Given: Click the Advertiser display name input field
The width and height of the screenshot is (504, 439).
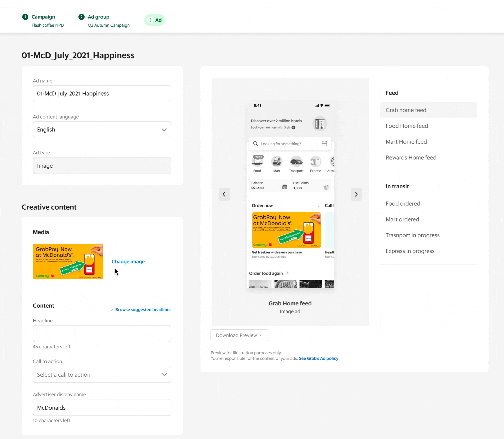Looking at the screenshot, I should tap(102, 407).
